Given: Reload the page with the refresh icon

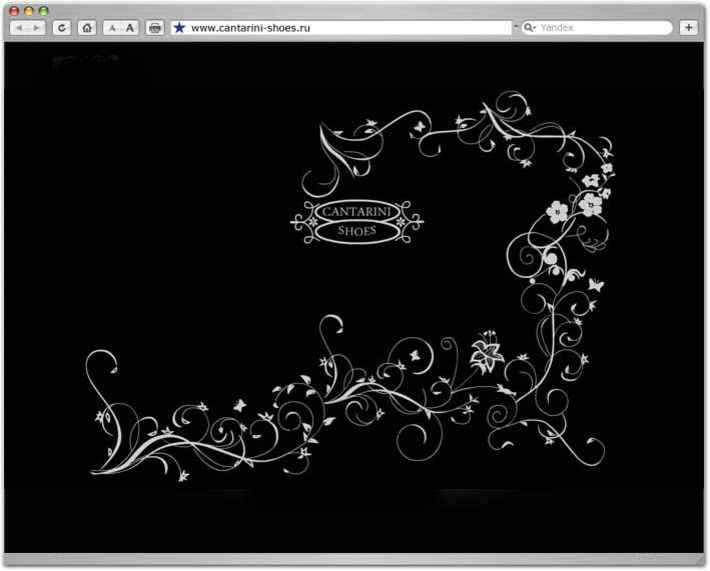Looking at the screenshot, I should click(62, 28).
